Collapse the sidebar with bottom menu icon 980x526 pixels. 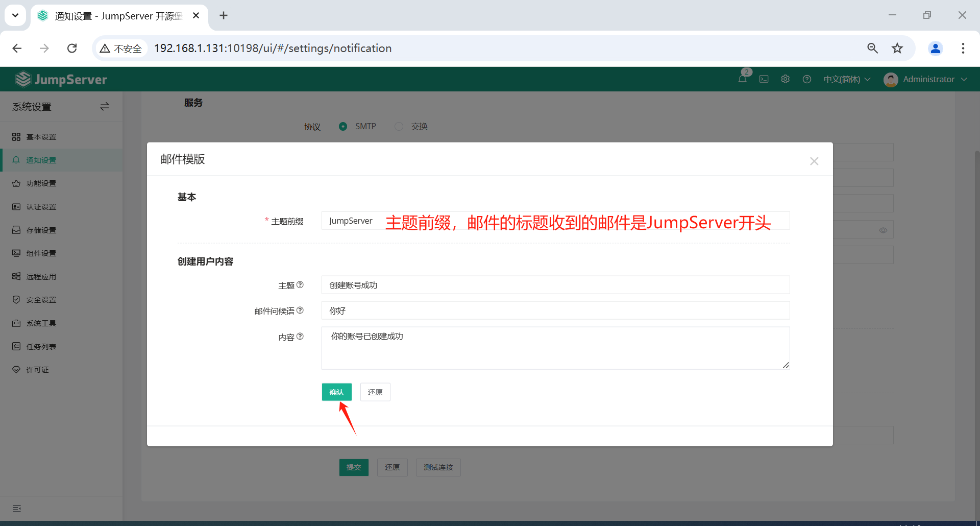[x=17, y=509]
